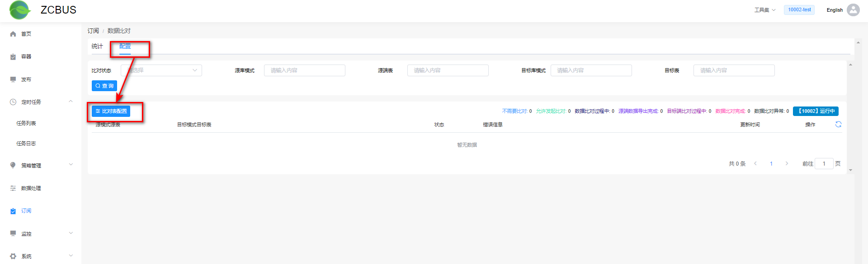The height and width of the screenshot is (264, 868).
Task: Switch to the 统计 tab
Action: pyautogui.click(x=97, y=46)
